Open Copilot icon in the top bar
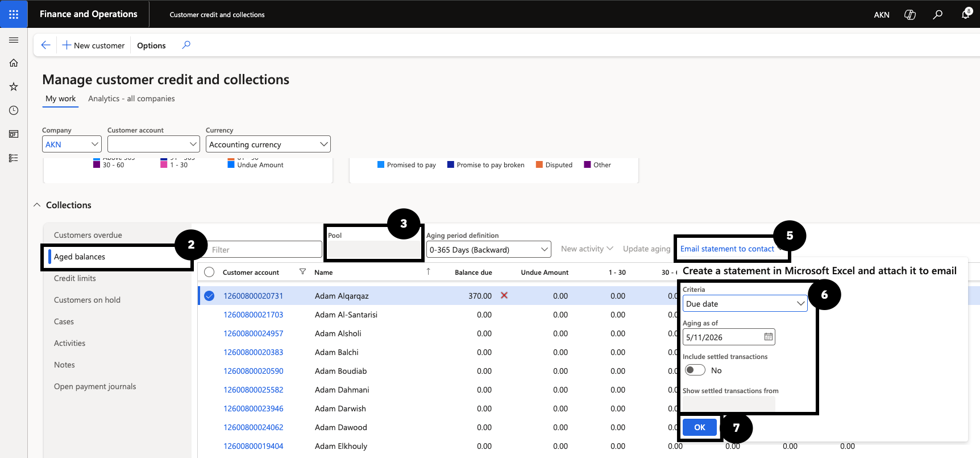Image resolution: width=980 pixels, height=458 pixels. [x=910, y=14]
